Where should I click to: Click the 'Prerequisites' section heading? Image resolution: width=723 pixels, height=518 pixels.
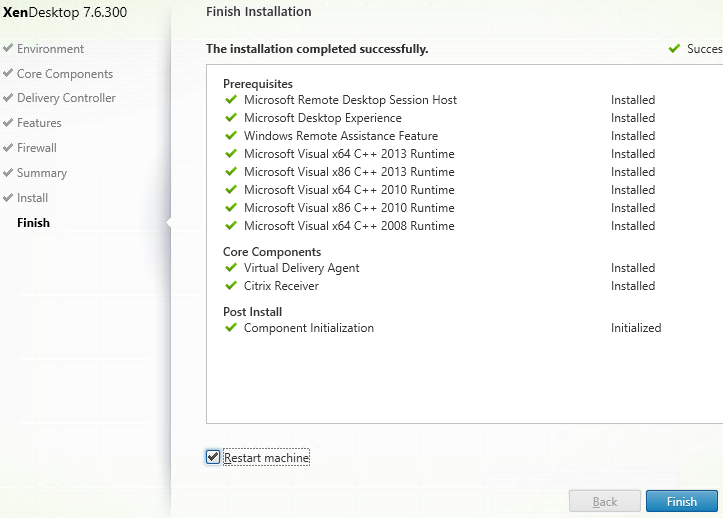258,84
